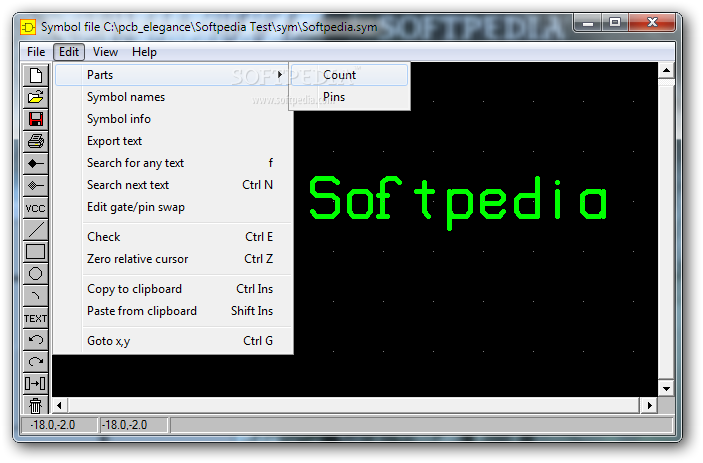The height and width of the screenshot is (463, 703).
Task: Open the File menu
Action: [36, 52]
